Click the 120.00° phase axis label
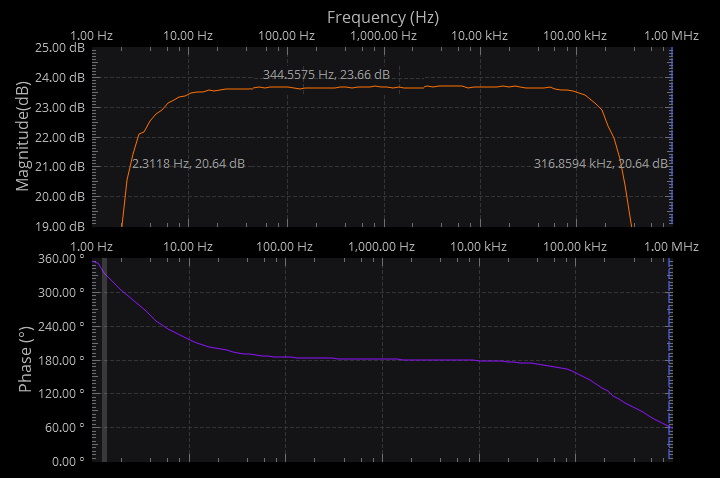Image resolution: width=720 pixels, height=478 pixels. (x=61, y=394)
